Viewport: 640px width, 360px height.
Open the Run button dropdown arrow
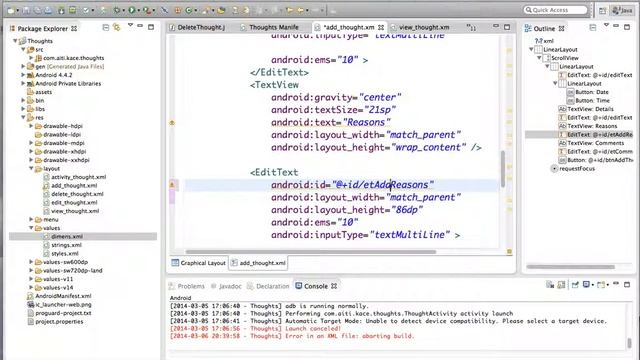coord(139,10)
